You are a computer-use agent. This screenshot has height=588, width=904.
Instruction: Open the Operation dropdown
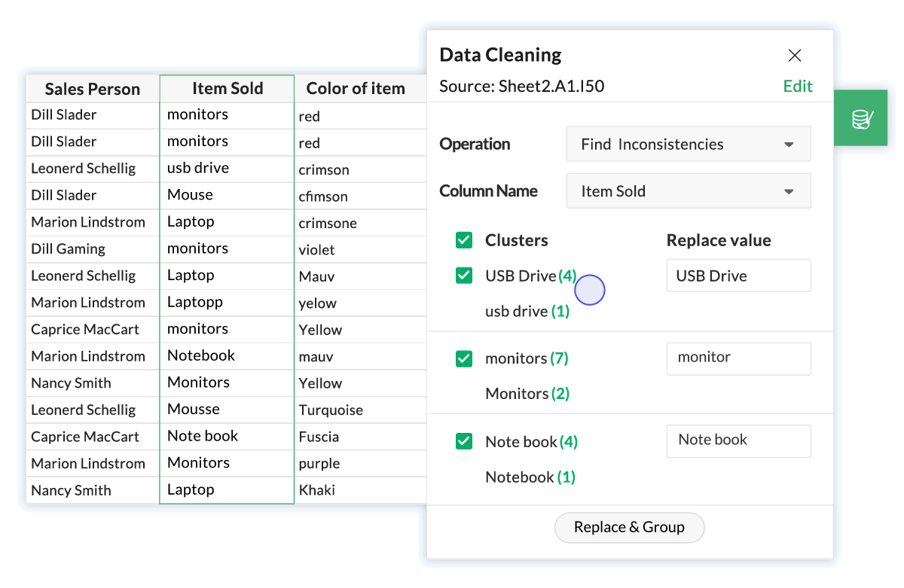(x=687, y=144)
